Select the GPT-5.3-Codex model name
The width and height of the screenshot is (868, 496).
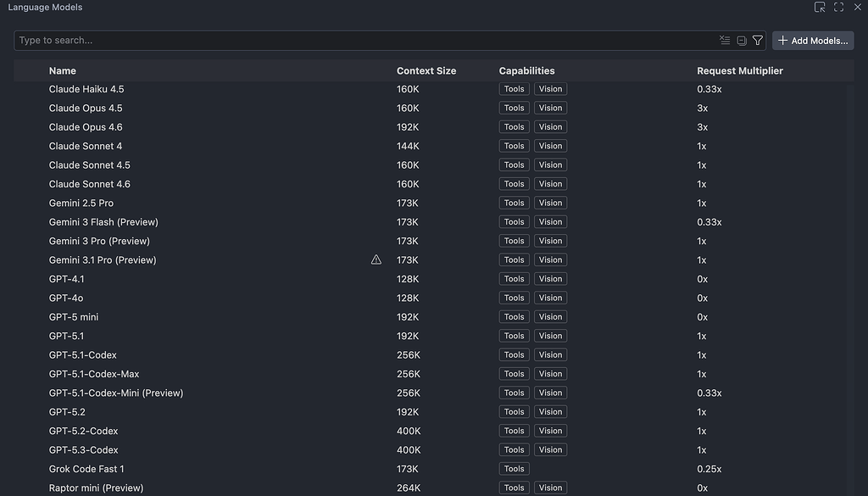click(83, 450)
